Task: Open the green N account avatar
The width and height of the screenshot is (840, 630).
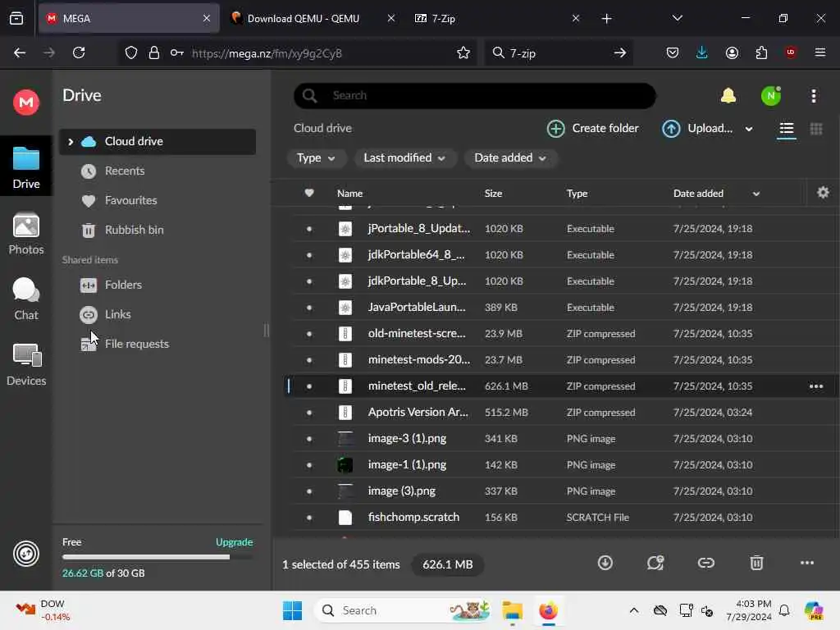Action: (x=771, y=96)
